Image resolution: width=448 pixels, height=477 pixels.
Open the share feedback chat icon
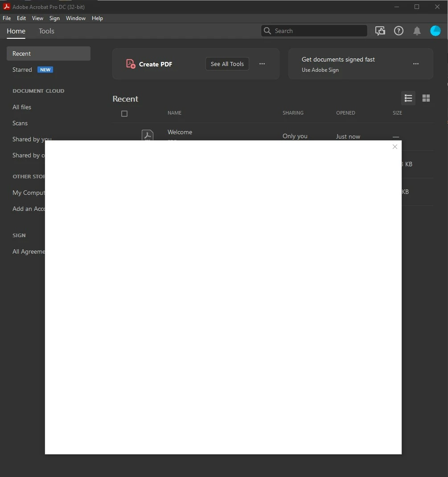[x=380, y=31]
